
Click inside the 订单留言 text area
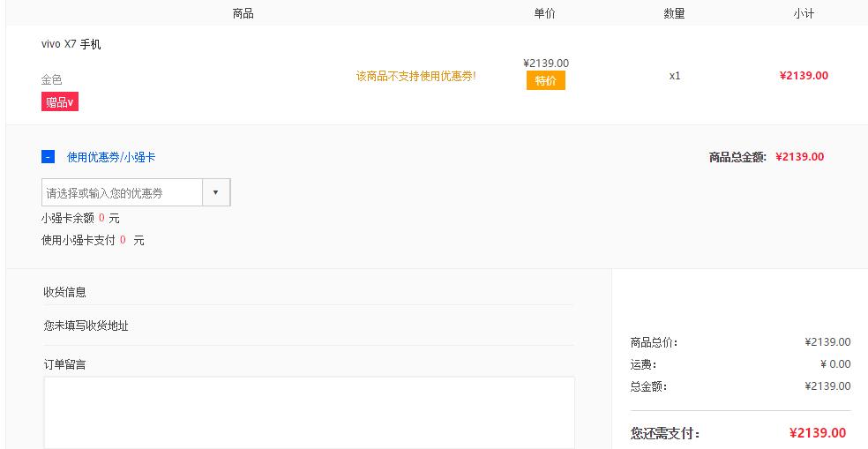pyautogui.click(x=309, y=413)
